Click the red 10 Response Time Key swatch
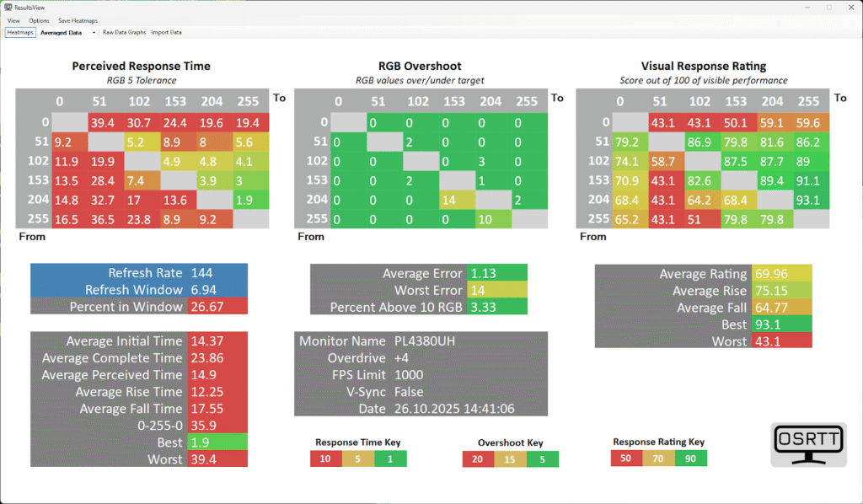Screen dimensions: 863x504 pos(326,458)
